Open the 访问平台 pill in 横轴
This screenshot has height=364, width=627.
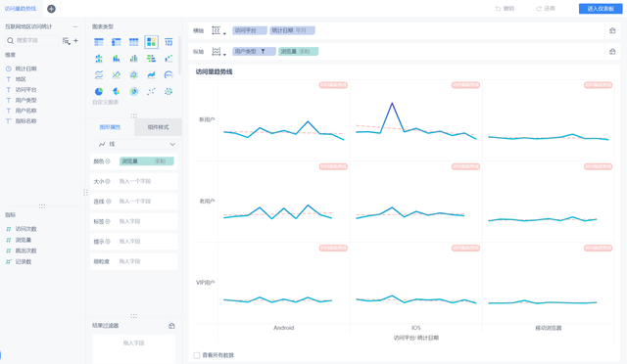[250, 30]
